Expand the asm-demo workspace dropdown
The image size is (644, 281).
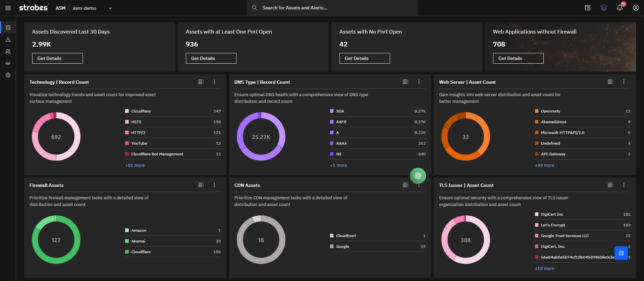pyautogui.click(x=110, y=8)
